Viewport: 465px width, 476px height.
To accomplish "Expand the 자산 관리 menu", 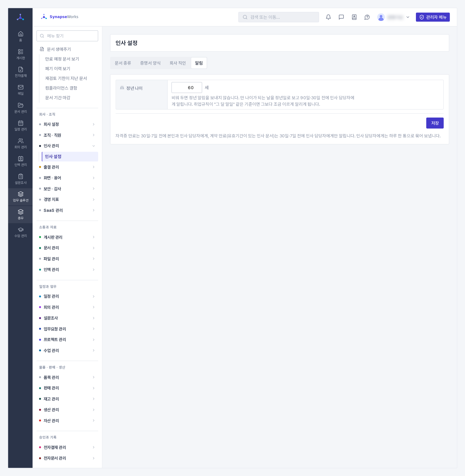I will tap(67, 420).
